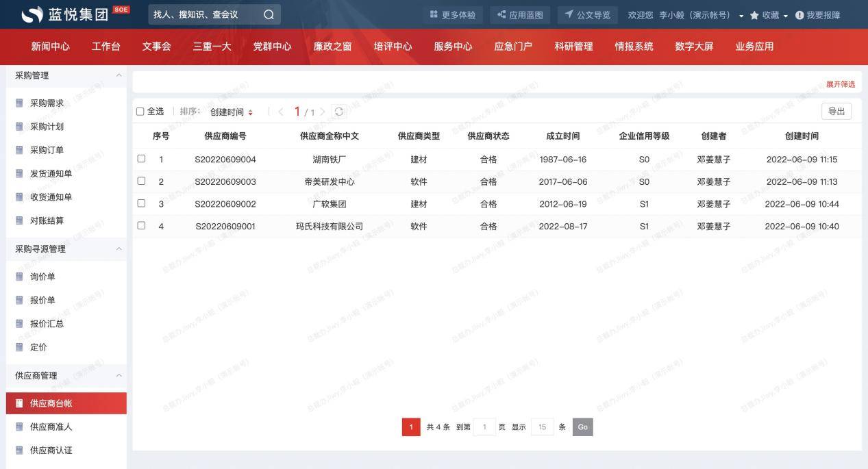Click the 收货通知单 sidebar icon
This screenshot has height=469, width=868.
coord(19,197)
